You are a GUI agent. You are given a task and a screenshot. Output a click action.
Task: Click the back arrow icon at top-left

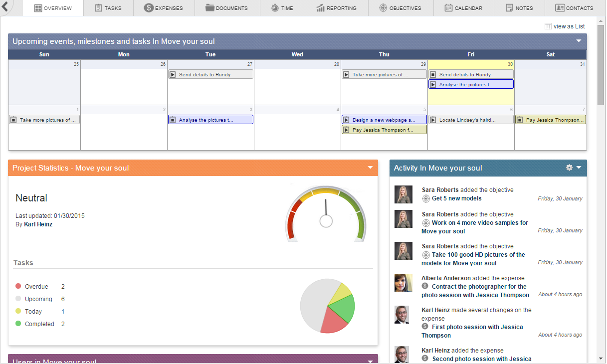pyautogui.click(x=5, y=6)
